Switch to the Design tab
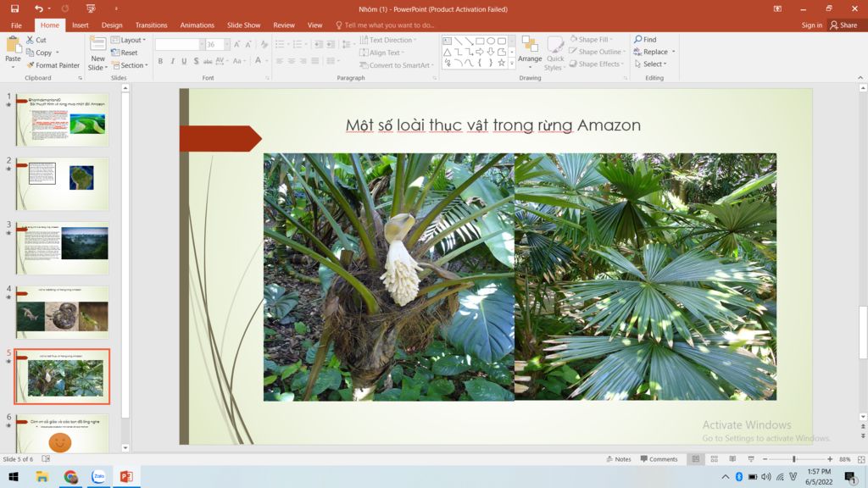 (112, 25)
